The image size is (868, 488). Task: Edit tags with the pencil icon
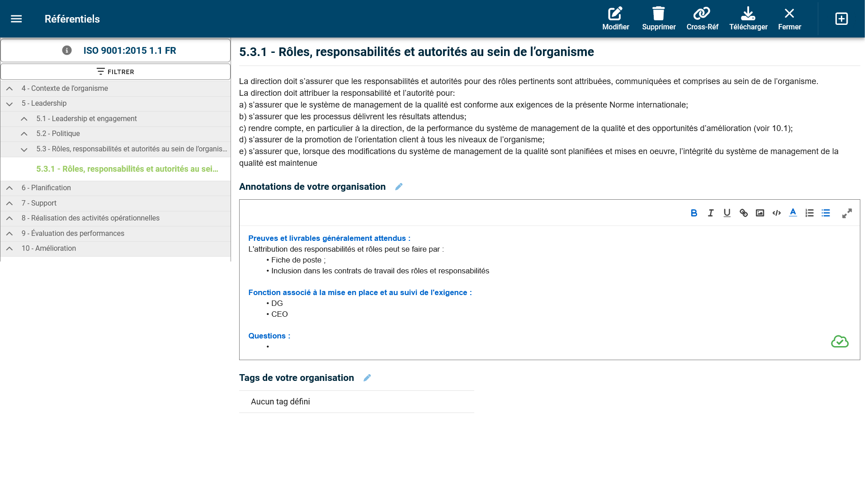pyautogui.click(x=367, y=378)
